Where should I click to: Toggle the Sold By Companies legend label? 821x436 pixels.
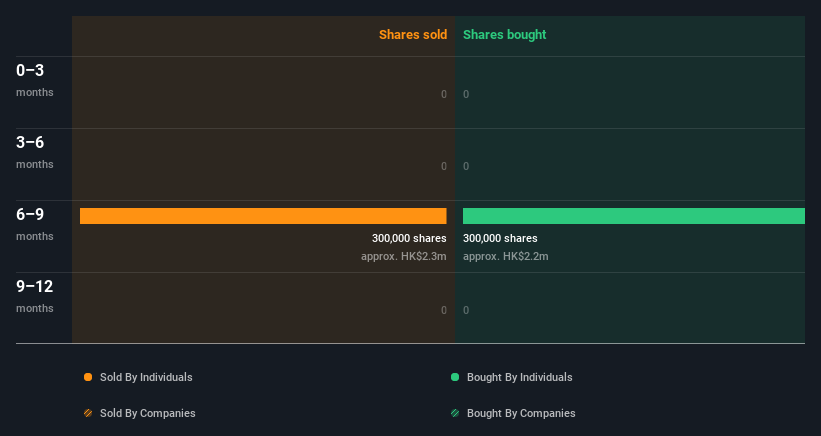click(148, 413)
